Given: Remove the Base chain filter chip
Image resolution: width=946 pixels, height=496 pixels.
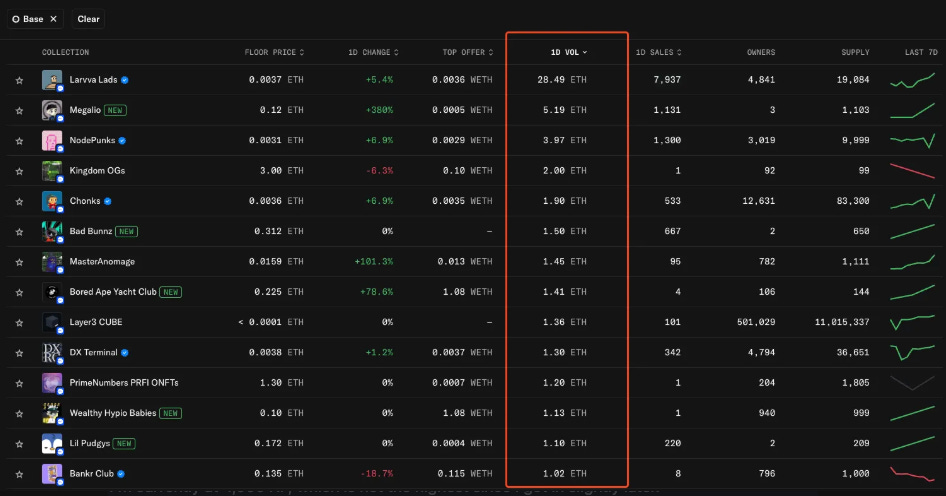Looking at the screenshot, I should pyautogui.click(x=54, y=19).
